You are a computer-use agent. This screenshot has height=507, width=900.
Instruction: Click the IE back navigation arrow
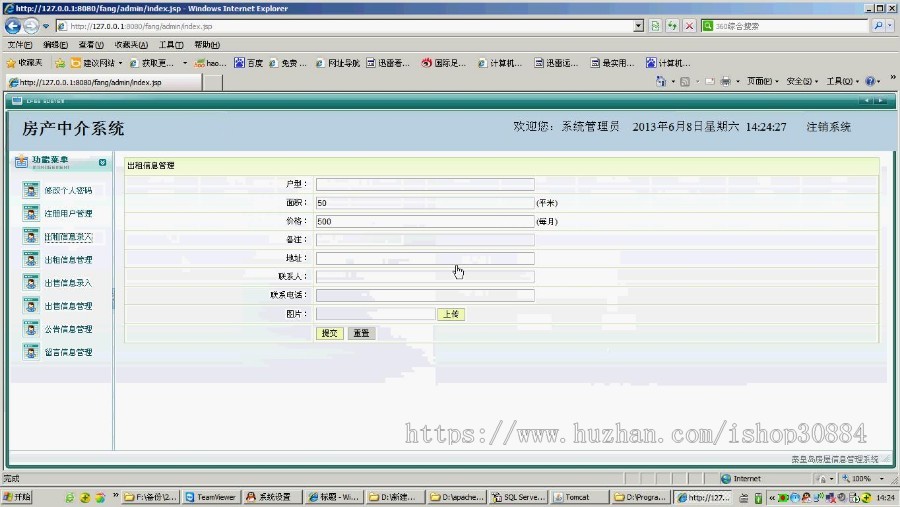13,26
